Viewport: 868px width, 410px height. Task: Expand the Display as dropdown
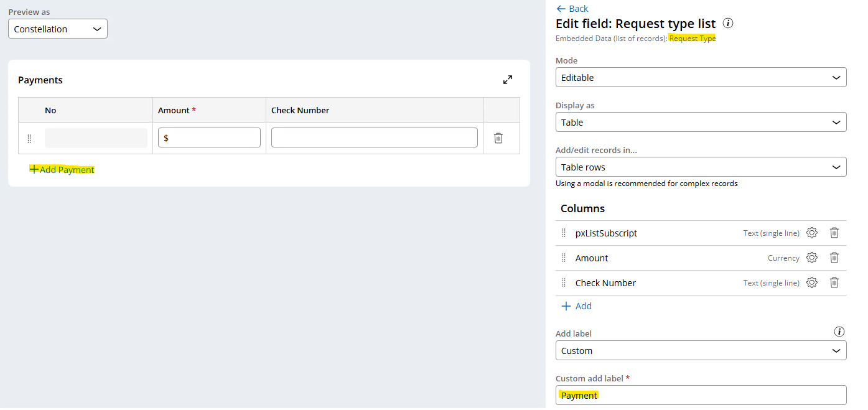[x=701, y=123]
